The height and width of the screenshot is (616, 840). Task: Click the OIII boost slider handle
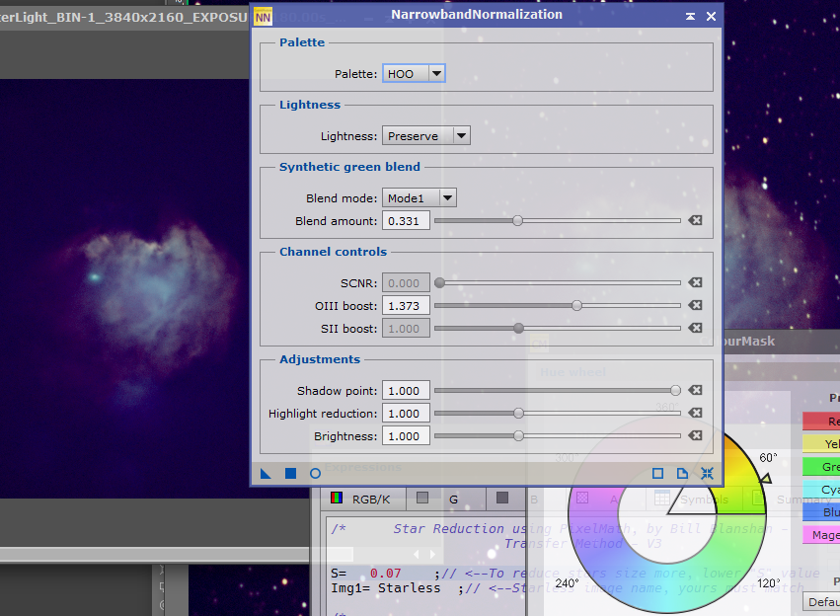(577, 305)
